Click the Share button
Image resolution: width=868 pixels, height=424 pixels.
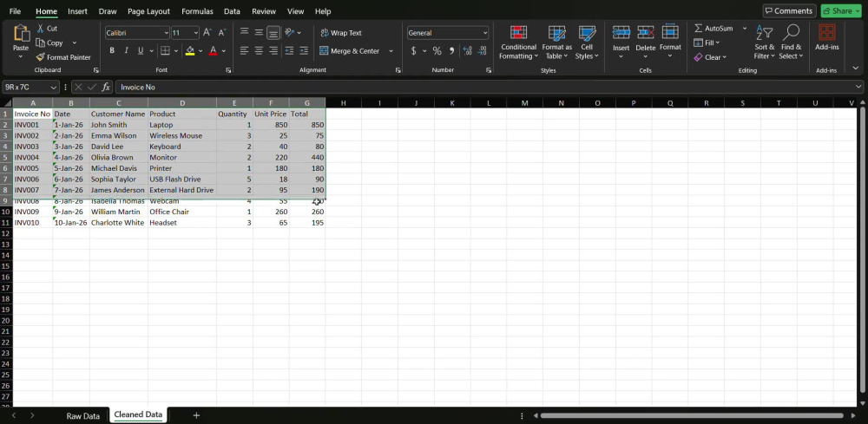tap(841, 11)
